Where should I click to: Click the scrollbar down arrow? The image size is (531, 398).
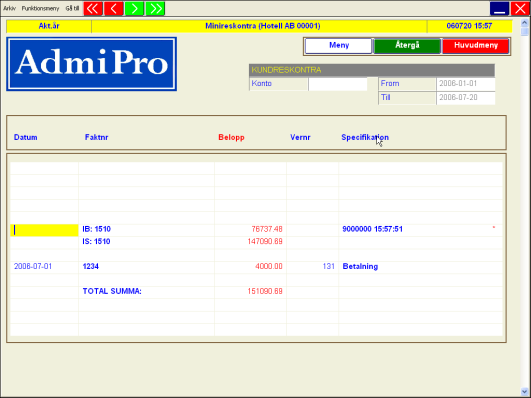pyautogui.click(x=525, y=392)
